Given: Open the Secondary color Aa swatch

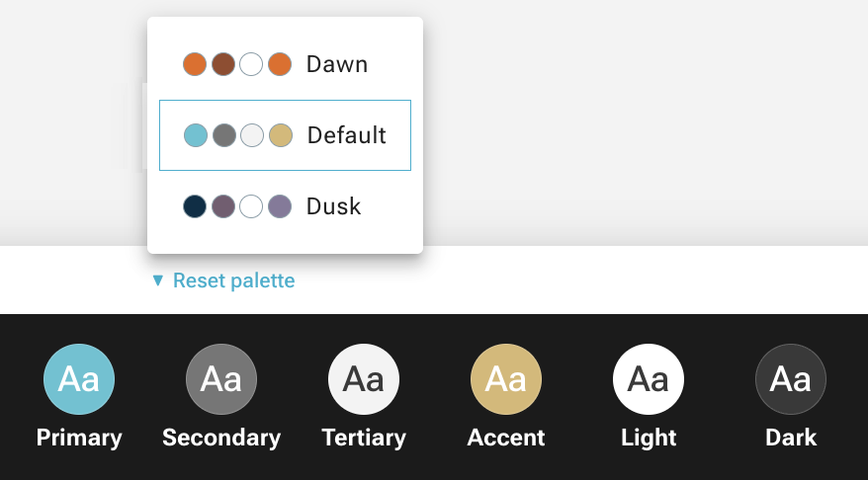Looking at the screenshot, I should pos(221,379).
